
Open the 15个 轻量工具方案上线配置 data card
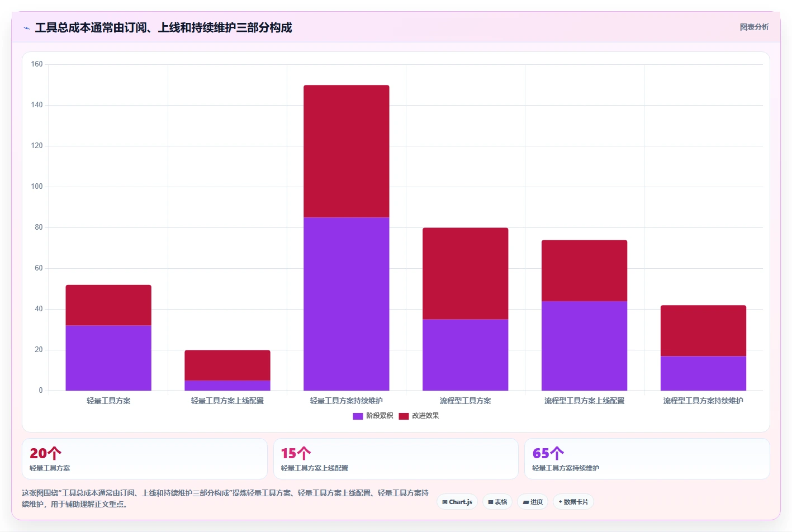pyautogui.click(x=396, y=459)
